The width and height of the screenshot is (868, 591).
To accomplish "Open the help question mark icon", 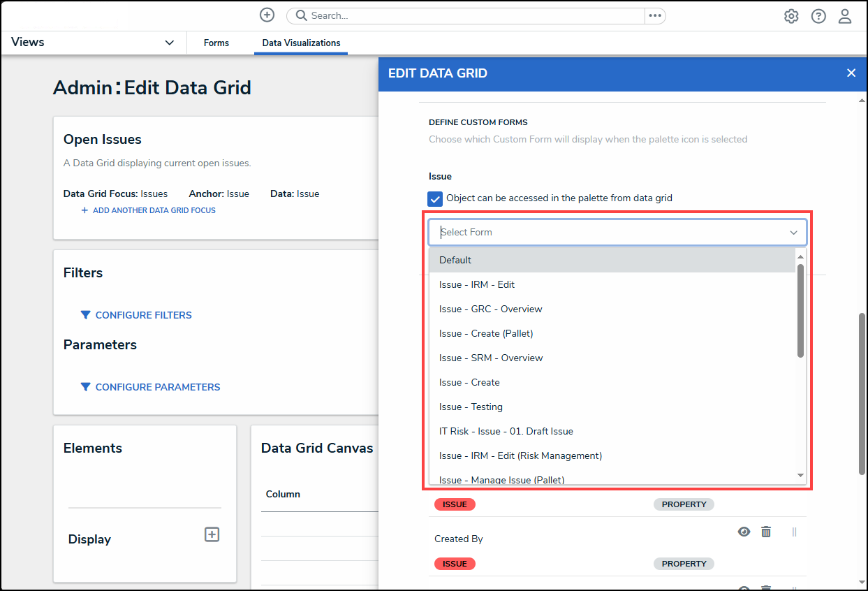I will pos(818,16).
